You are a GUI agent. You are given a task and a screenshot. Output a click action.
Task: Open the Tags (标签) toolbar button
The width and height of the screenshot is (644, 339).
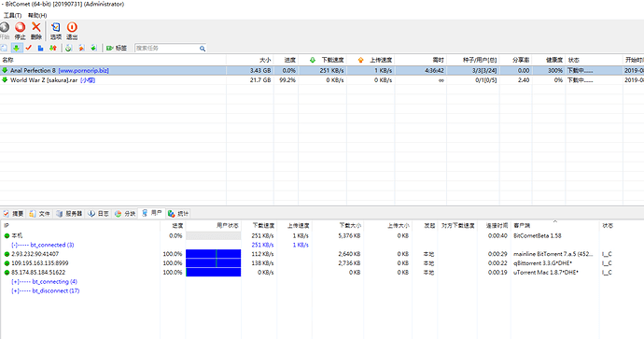tap(117, 48)
